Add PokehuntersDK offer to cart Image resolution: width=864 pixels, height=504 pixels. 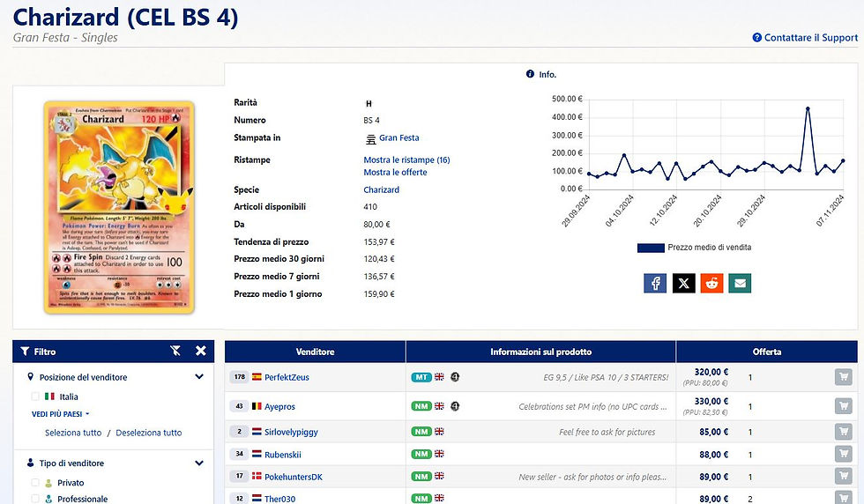point(843,477)
